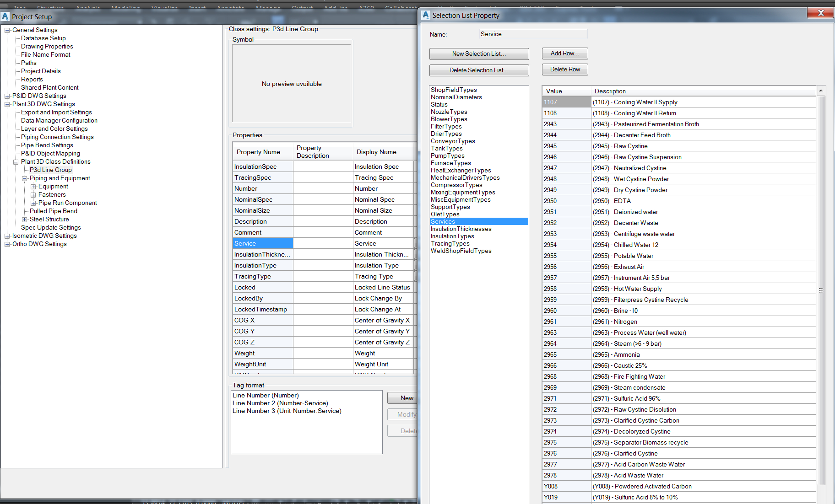This screenshot has height=504, width=835.
Task: Click the Potable Water description cell
Action: [704, 256]
